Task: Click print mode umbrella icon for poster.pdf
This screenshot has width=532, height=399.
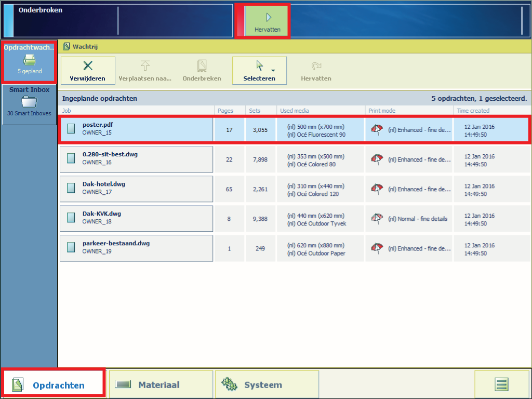Action: (x=377, y=129)
